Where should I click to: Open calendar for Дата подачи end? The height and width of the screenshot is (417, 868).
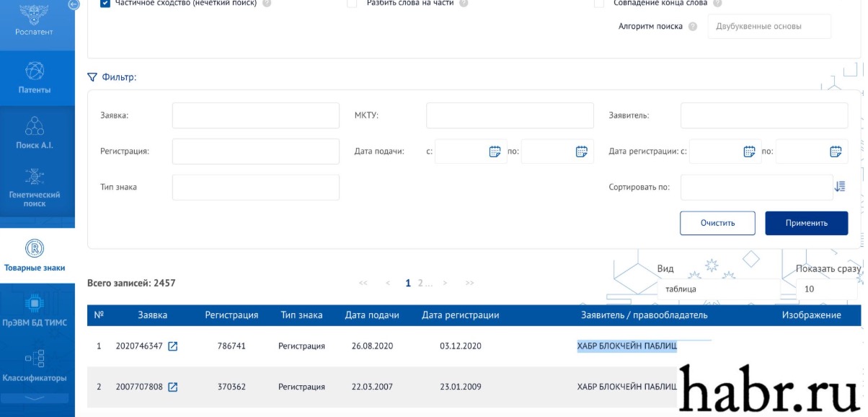click(581, 152)
